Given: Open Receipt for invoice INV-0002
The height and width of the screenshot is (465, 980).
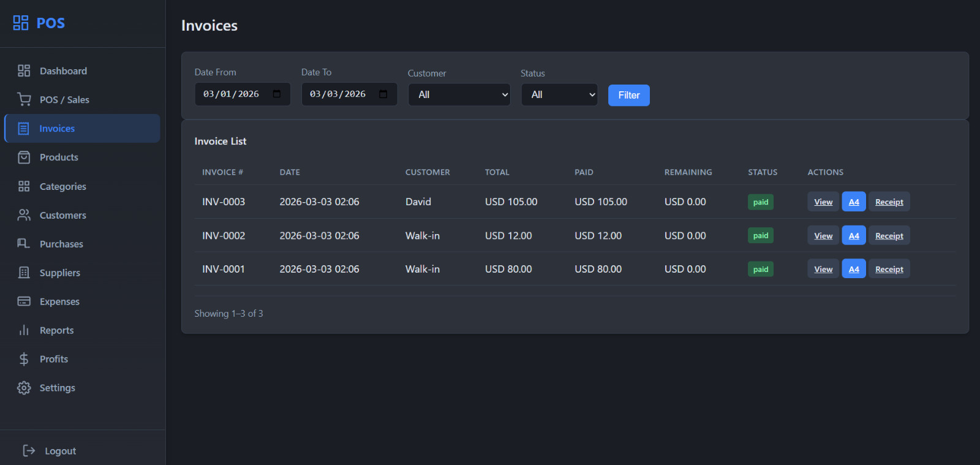Looking at the screenshot, I should [x=889, y=235].
